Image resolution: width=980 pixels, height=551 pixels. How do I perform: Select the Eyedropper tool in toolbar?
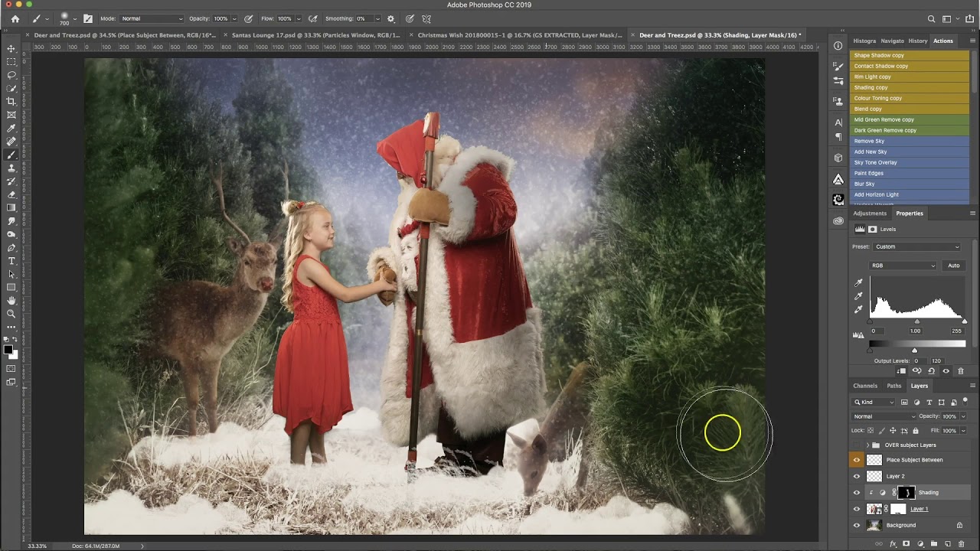click(11, 128)
